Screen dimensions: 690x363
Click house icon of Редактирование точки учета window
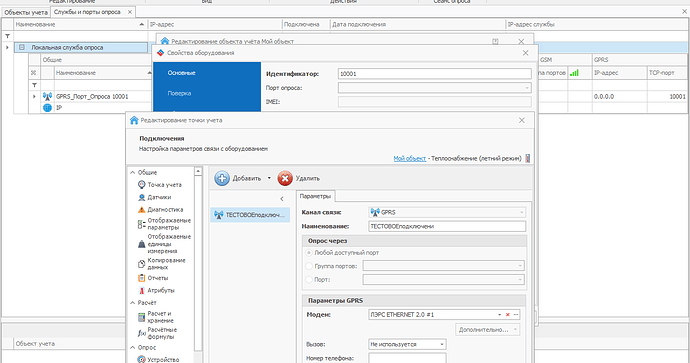coord(134,120)
